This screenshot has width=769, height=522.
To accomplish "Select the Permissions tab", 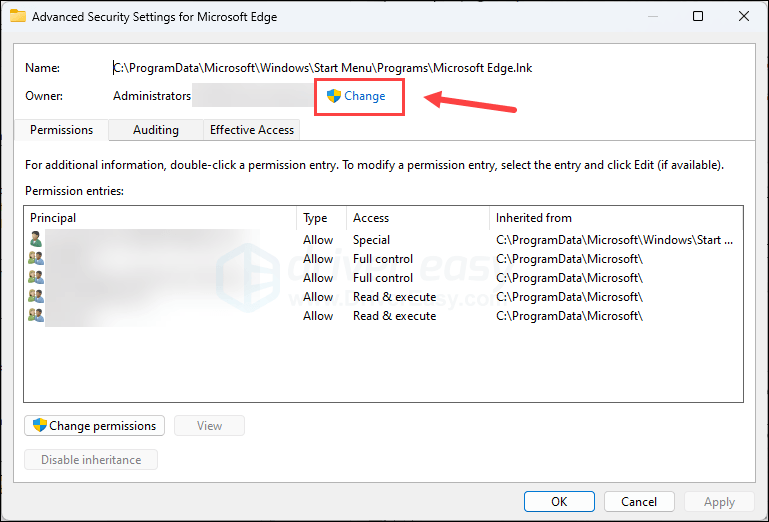I will point(61,130).
